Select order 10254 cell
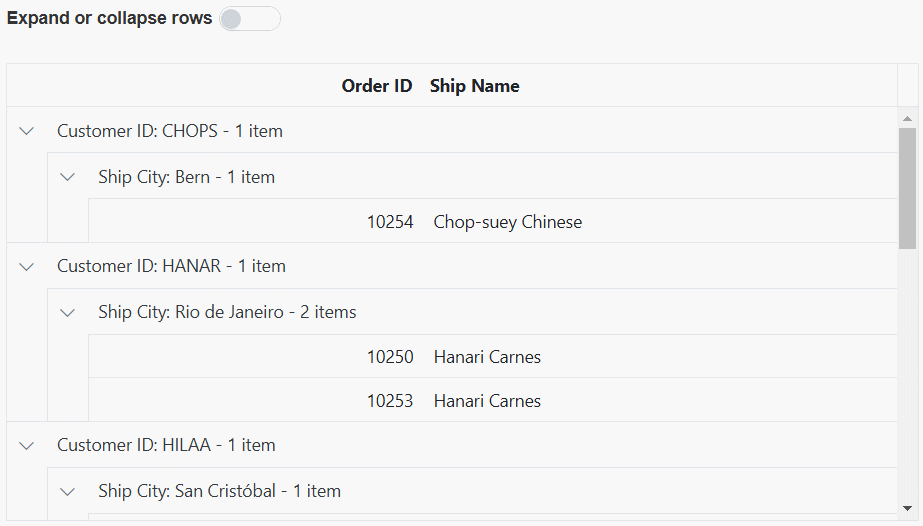 pos(390,222)
